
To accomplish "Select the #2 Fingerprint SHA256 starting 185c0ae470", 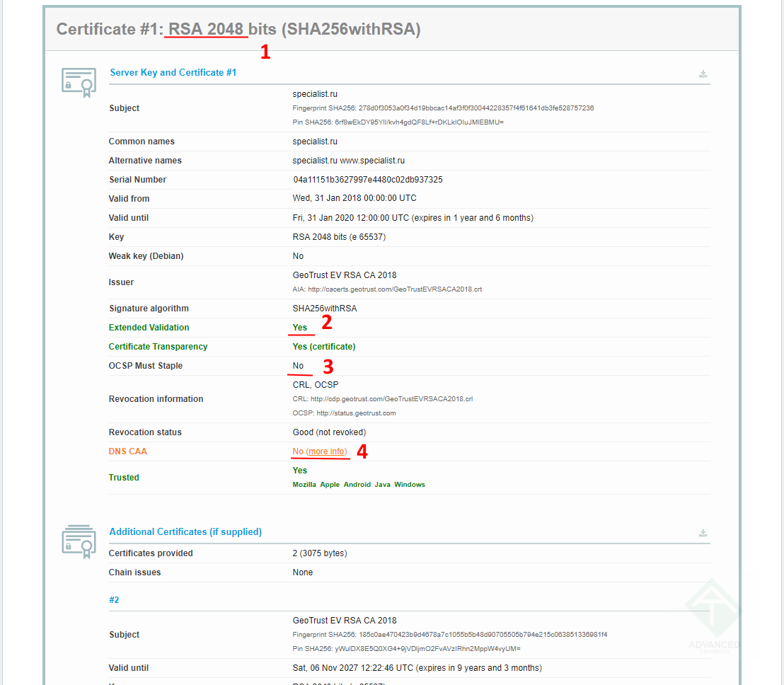I will click(450, 635).
